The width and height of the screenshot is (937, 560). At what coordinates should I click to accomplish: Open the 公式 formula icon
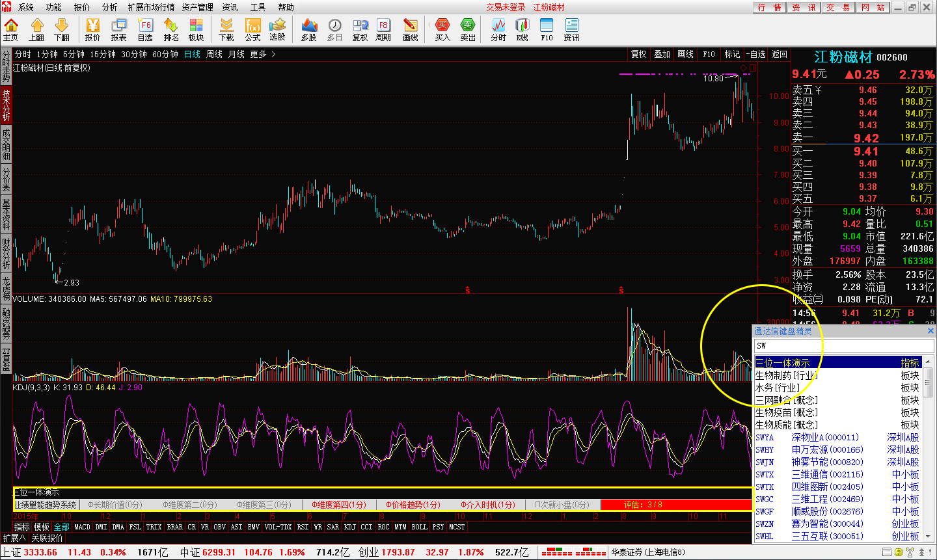[x=252, y=30]
